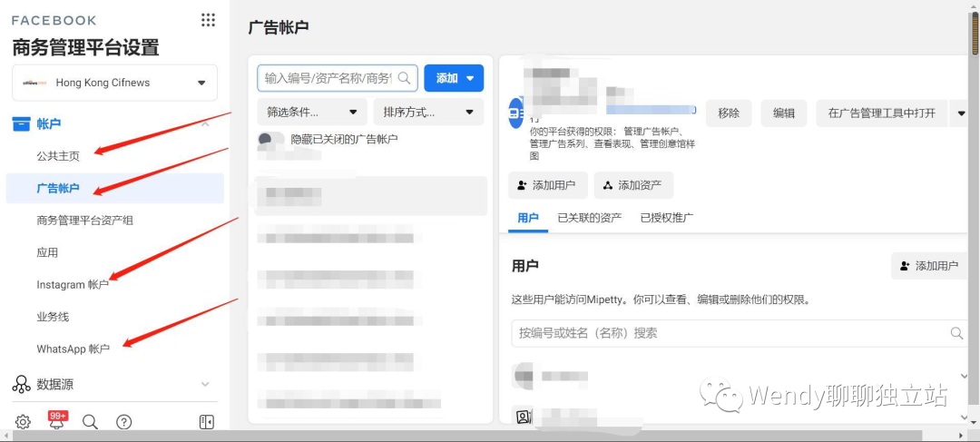Open the blue 添加 dropdown button
Screen dimensions: 980x442
454,78
